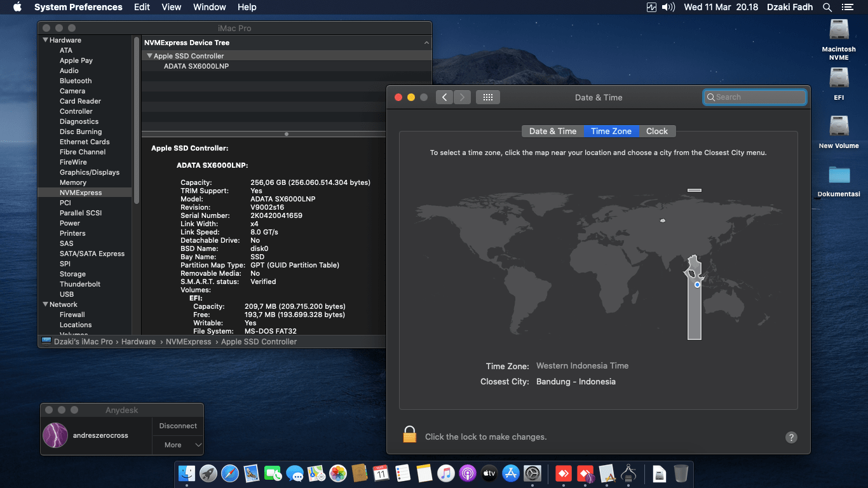Image resolution: width=868 pixels, height=488 pixels.
Task: Select Graphics/Displays in the hardware sidebar
Action: point(89,172)
